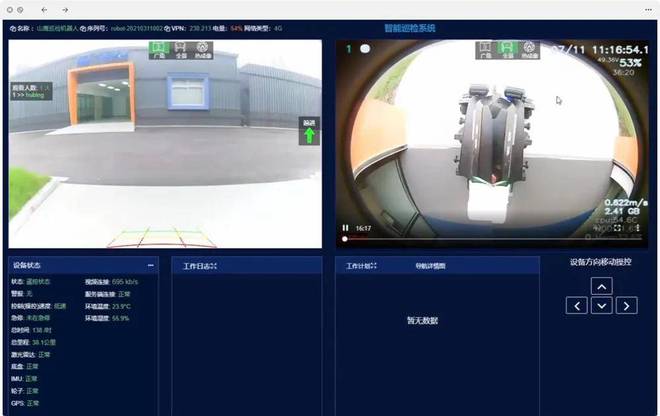Switch to the 导航详情图 tab
Image resolution: width=660 pixels, height=416 pixels.
(x=430, y=266)
